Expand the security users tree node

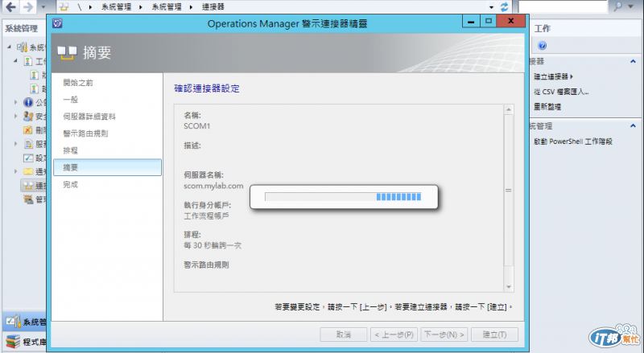tap(15, 116)
